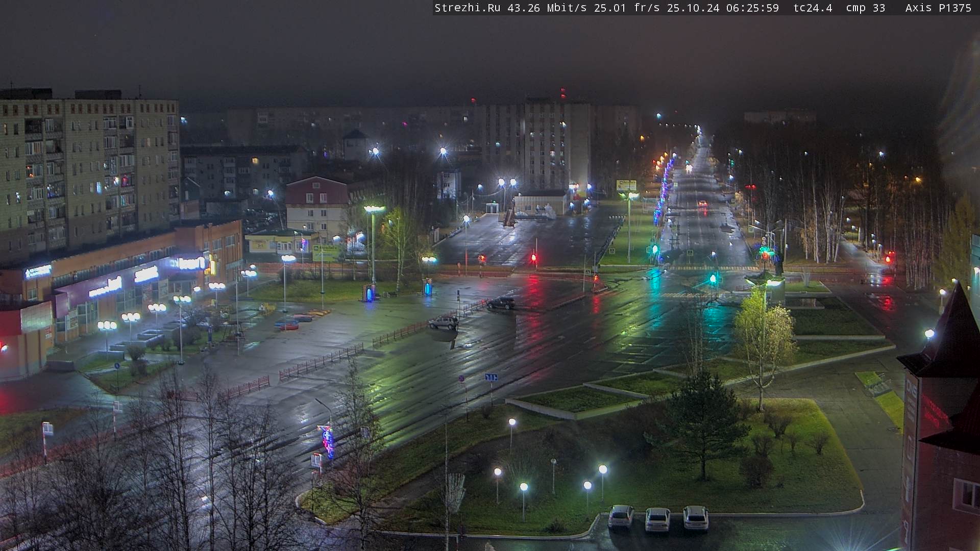Click the cmp 33 compression value
Viewport: 980px width, 551px height.
(865, 8)
